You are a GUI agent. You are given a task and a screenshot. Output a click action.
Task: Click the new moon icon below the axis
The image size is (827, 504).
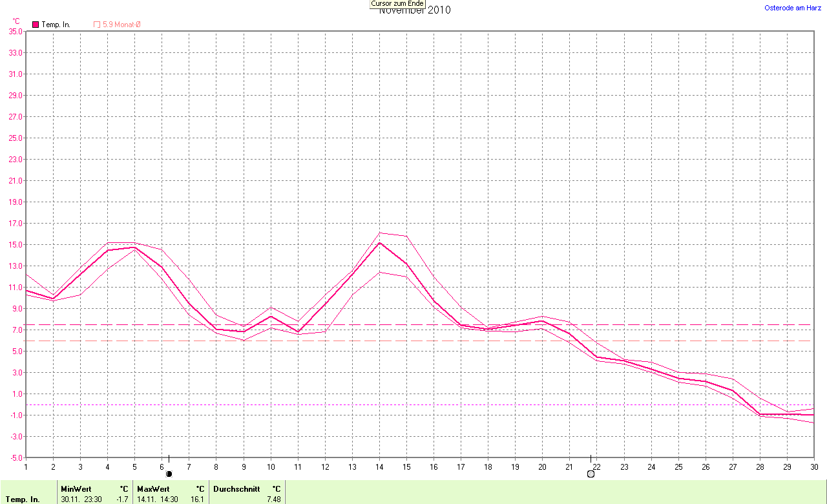click(169, 474)
